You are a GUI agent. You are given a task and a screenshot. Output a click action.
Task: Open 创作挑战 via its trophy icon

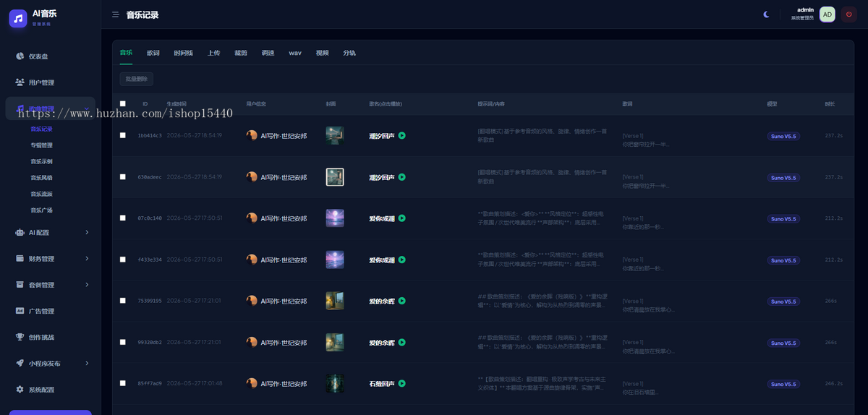[20, 337]
